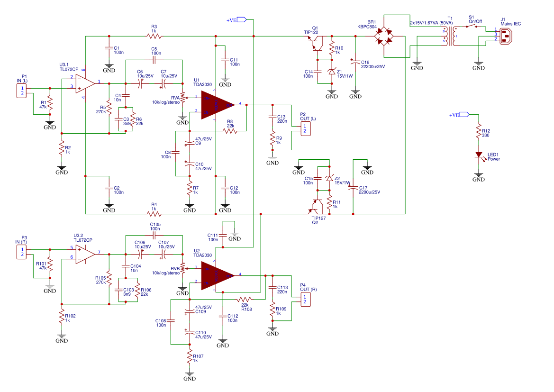Click the C13 220n capacitor symbol

click(x=272, y=117)
